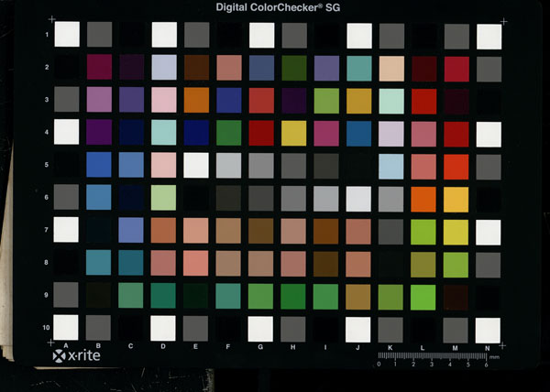Click row label "10"
The height and width of the screenshot is (392, 550).
tap(46, 328)
